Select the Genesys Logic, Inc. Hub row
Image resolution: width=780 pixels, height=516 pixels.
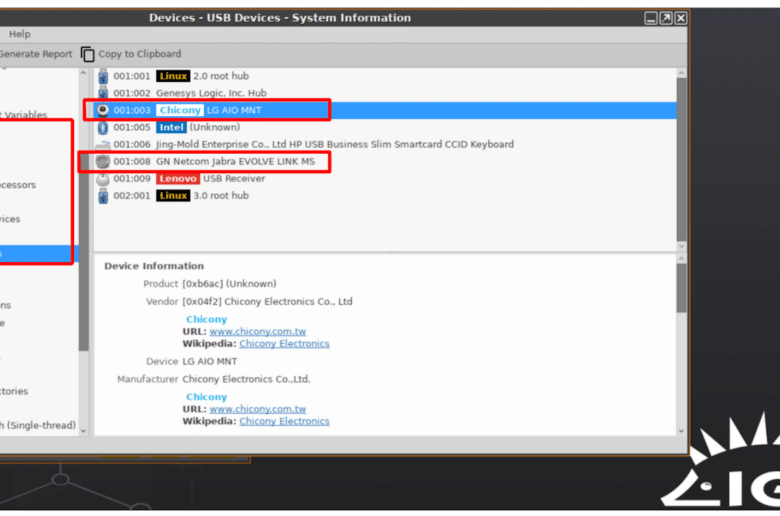click(x=385, y=93)
